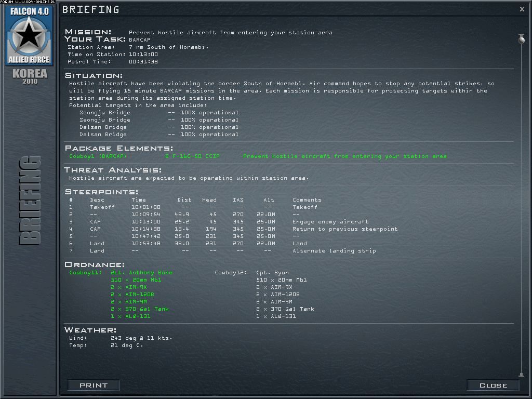This screenshot has width=532, height=399.
Task: Click the Weather section heading
Action: click(90, 330)
